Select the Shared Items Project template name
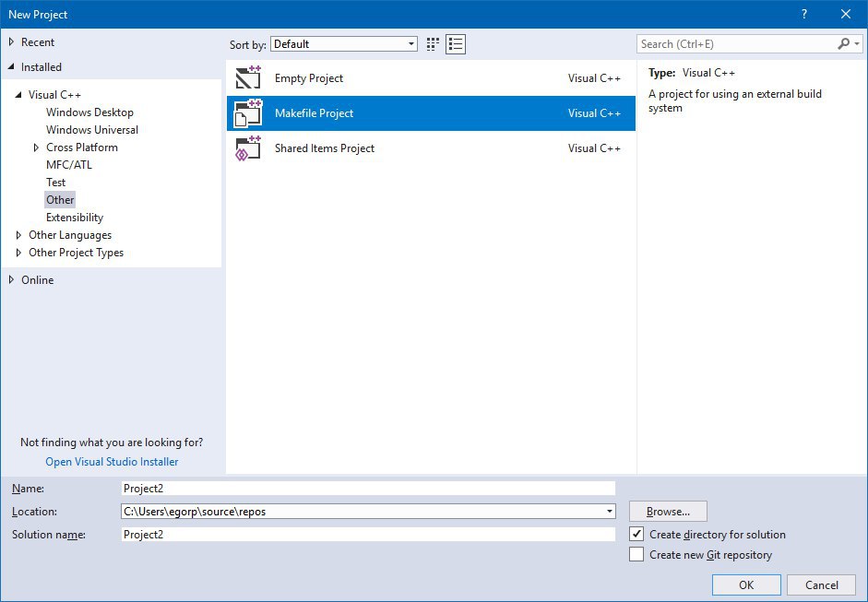The height and width of the screenshot is (602, 868). [x=325, y=148]
